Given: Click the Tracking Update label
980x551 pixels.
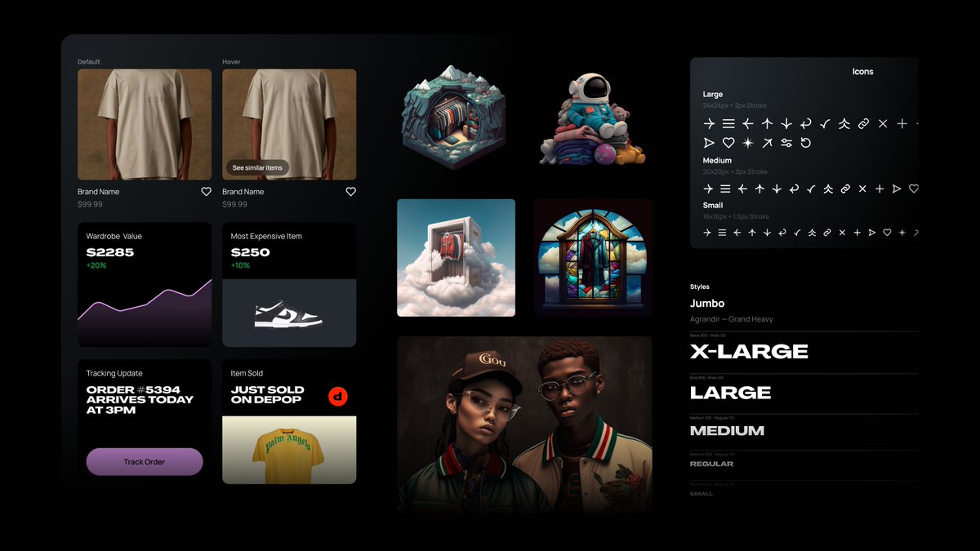Looking at the screenshot, I should (x=114, y=373).
